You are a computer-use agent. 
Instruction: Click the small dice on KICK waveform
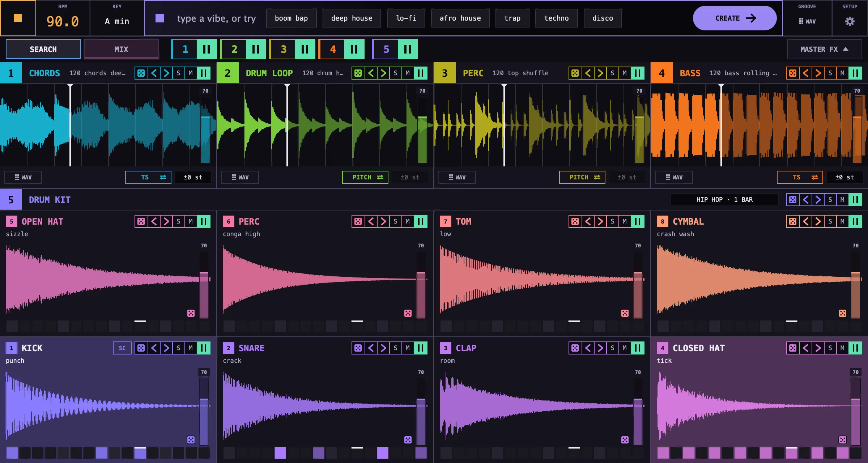pyautogui.click(x=191, y=440)
